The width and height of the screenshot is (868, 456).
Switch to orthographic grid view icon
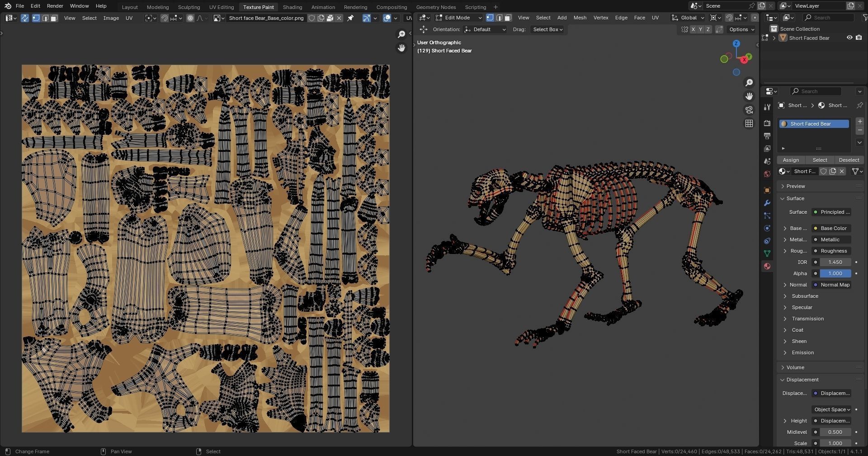click(x=749, y=123)
